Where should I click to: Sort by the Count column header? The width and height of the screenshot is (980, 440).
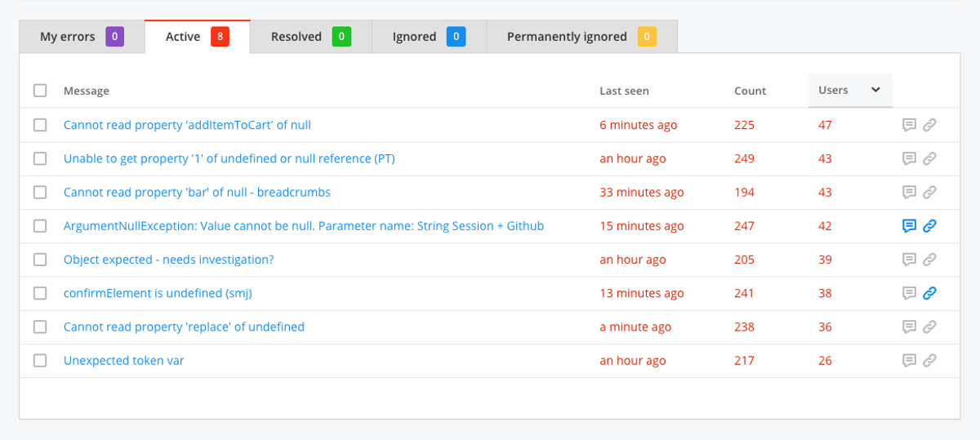tap(750, 91)
